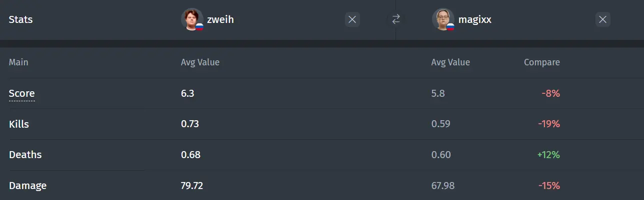Click zweih's 79.72 damage value
This screenshot has height=200, width=644.
[x=192, y=186]
